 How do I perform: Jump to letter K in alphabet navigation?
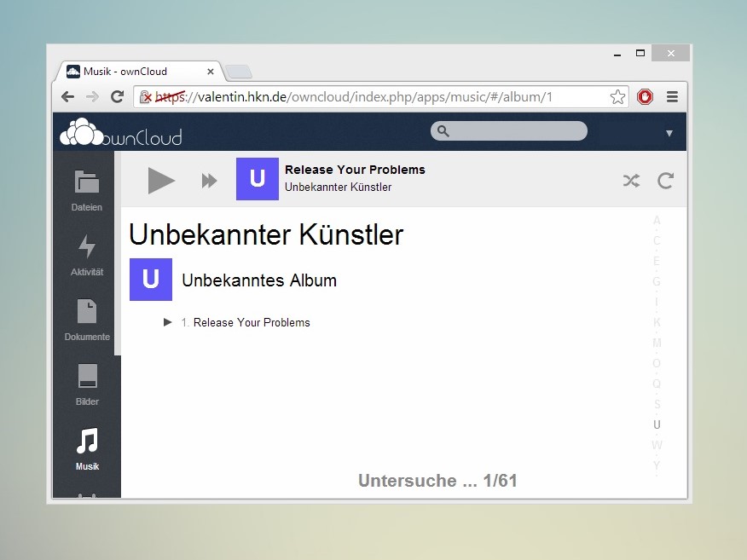[657, 322]
